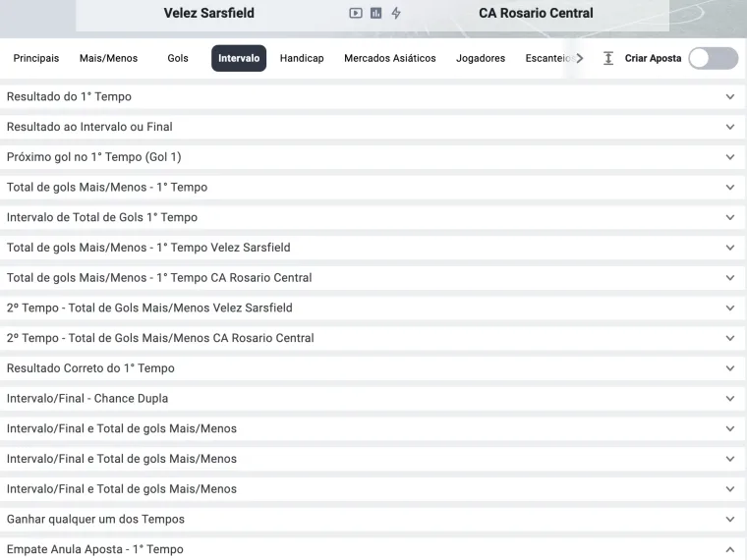
Task: Open the Mercados Asiáticos tab
Action: (389, 58)
